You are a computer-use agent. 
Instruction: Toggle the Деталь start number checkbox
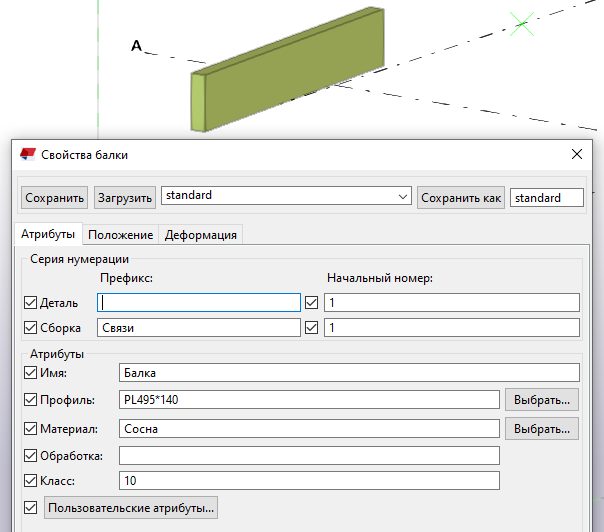311,303
